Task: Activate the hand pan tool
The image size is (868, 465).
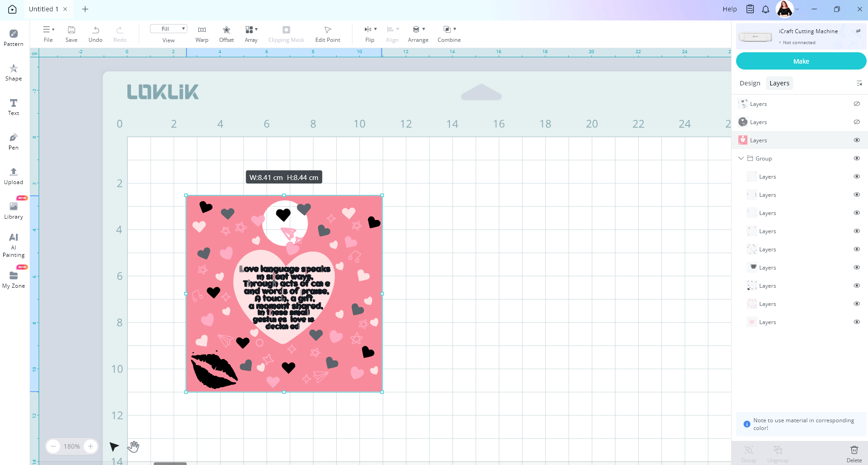Action: pos(133,447)
